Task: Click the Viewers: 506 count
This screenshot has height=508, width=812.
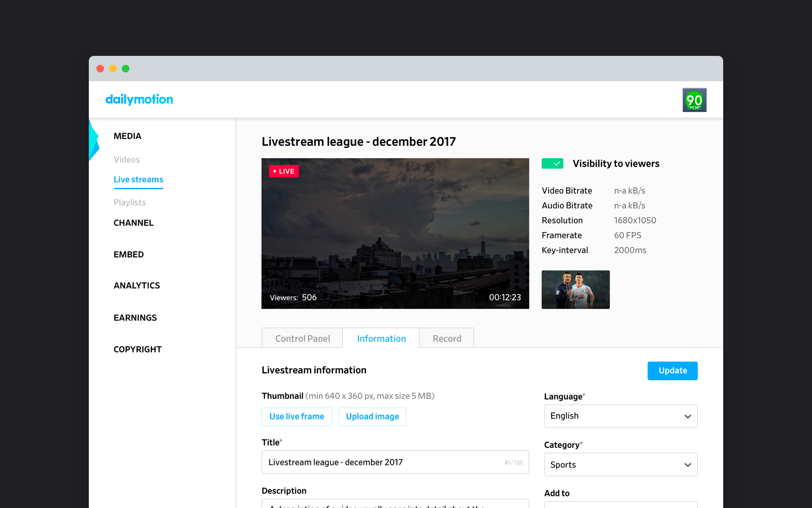Action: tap(293, 297)
